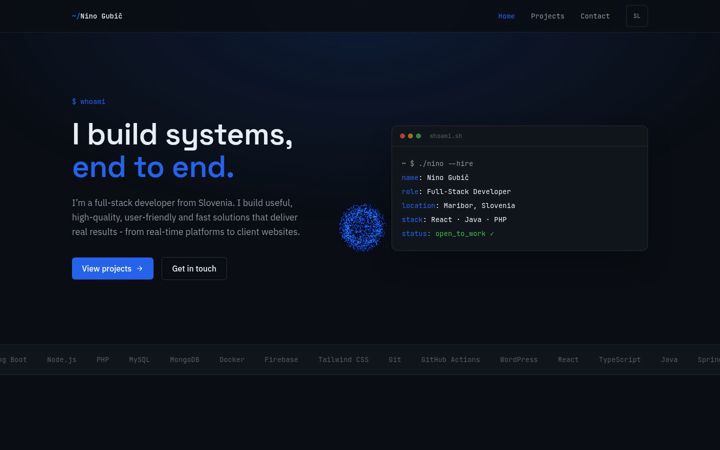Click Node.js in the tech strip
This screenshot has height=450, width=720.
pyautogui.click(x=62, y=360)
